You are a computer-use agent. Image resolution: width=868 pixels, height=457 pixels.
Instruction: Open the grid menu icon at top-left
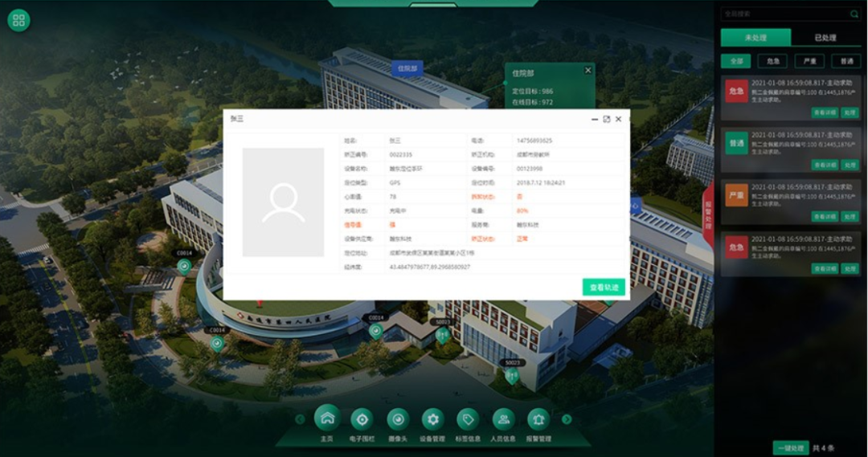tap(18, 20)
